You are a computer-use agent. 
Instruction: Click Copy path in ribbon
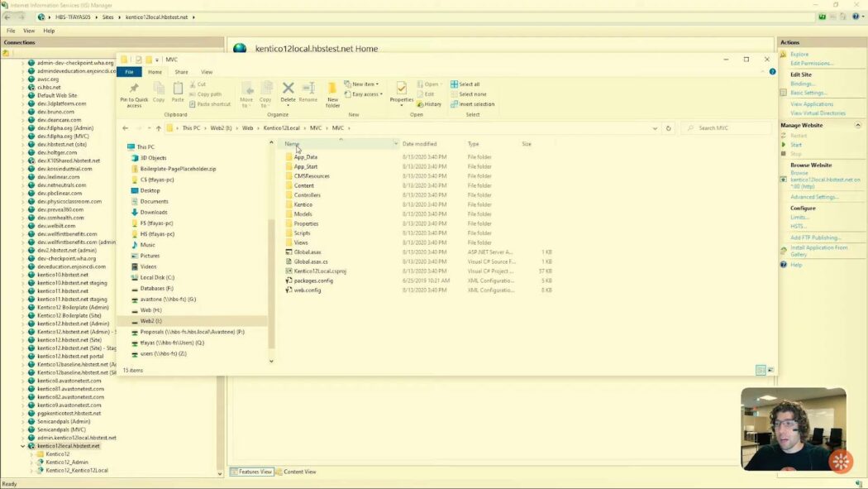click(205, 94)
